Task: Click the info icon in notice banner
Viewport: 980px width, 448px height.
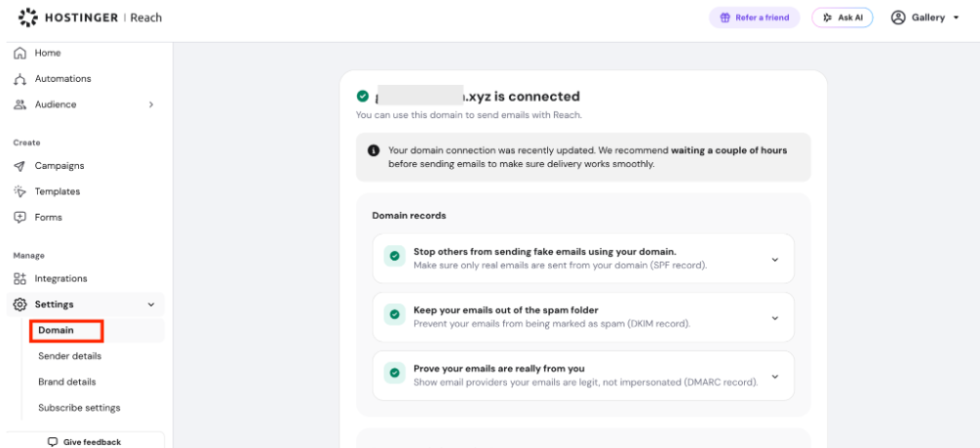Action: [x=373, y=150]
